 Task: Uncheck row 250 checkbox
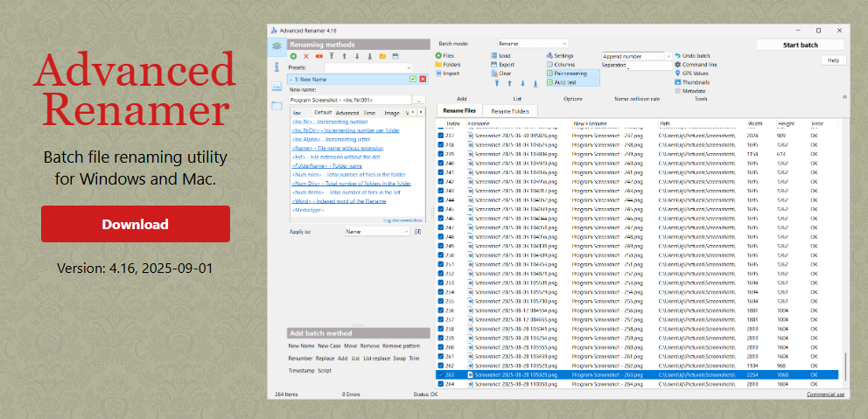click(441, 255)
